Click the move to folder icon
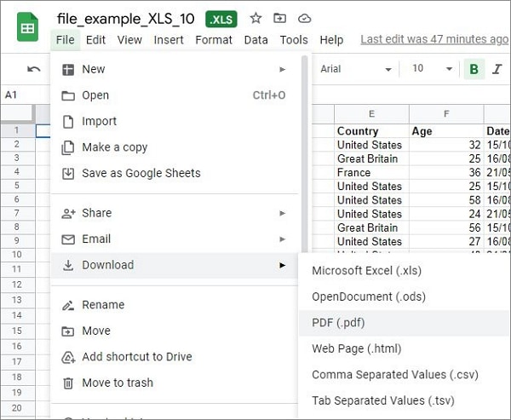The image size is (511, 420). tap(279, 18)
